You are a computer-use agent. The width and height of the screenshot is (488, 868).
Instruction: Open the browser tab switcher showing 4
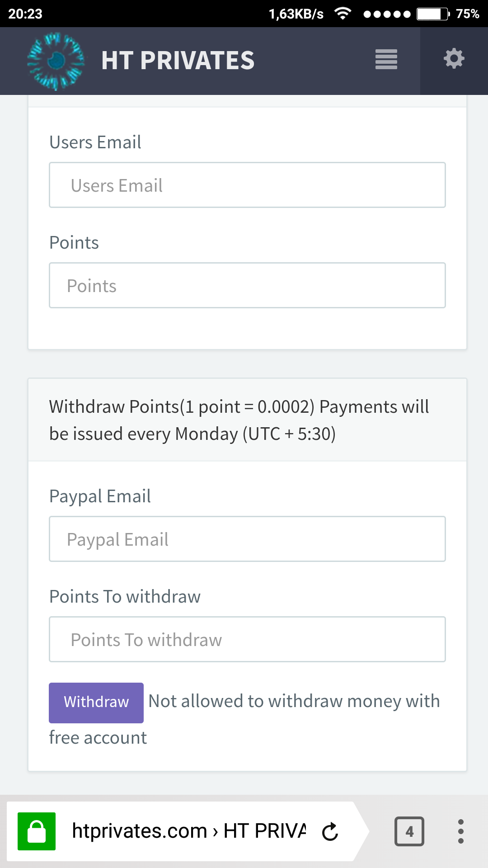(409, 831)
